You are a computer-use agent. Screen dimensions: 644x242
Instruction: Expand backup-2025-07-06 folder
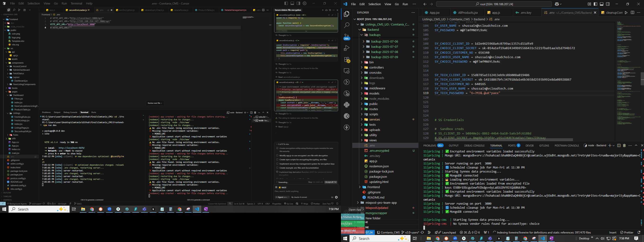click(363, 41)
